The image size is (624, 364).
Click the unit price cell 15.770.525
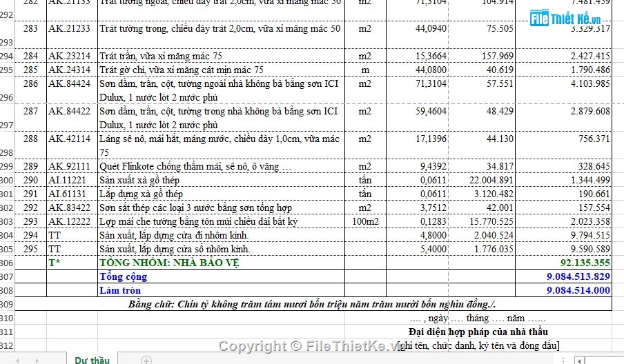click(482, 221)
